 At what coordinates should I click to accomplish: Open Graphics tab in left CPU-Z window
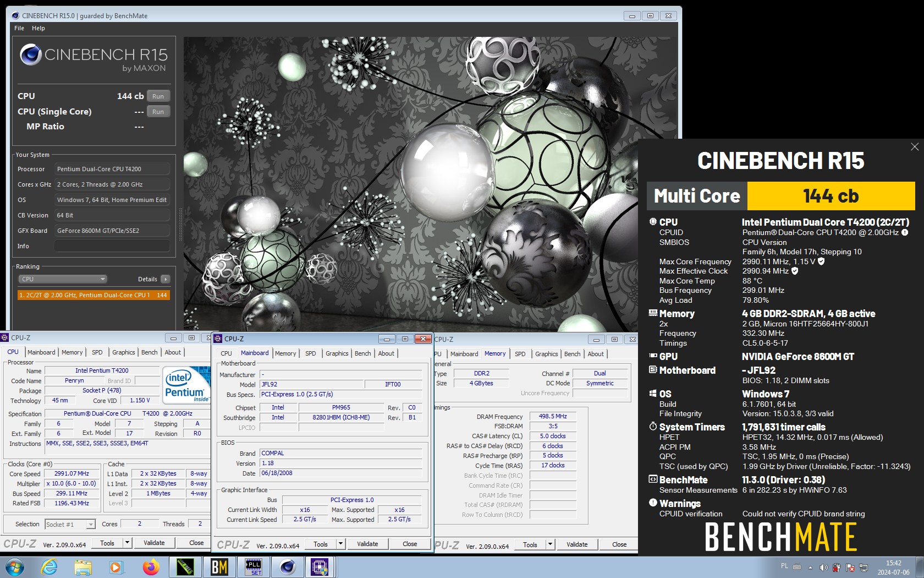(x=123, y=352)
